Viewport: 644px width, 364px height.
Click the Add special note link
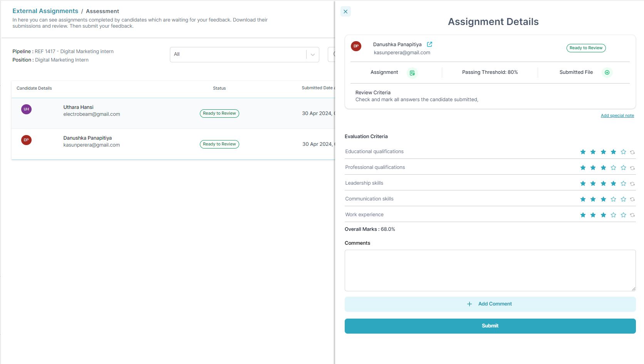tap(617, 115)
